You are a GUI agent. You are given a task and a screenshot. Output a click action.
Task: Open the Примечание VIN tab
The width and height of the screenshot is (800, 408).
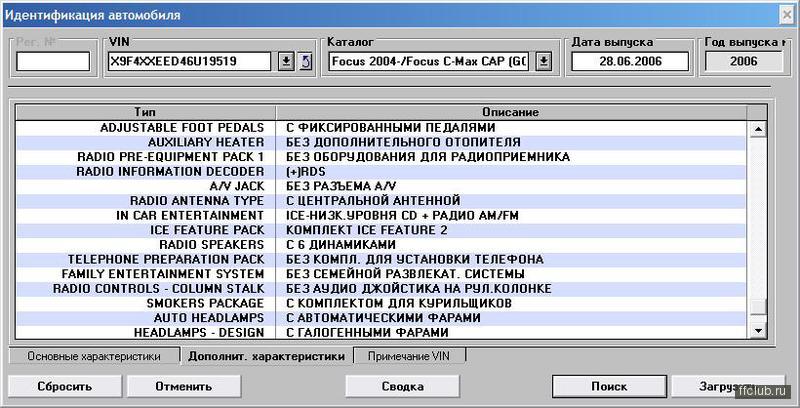409,356
